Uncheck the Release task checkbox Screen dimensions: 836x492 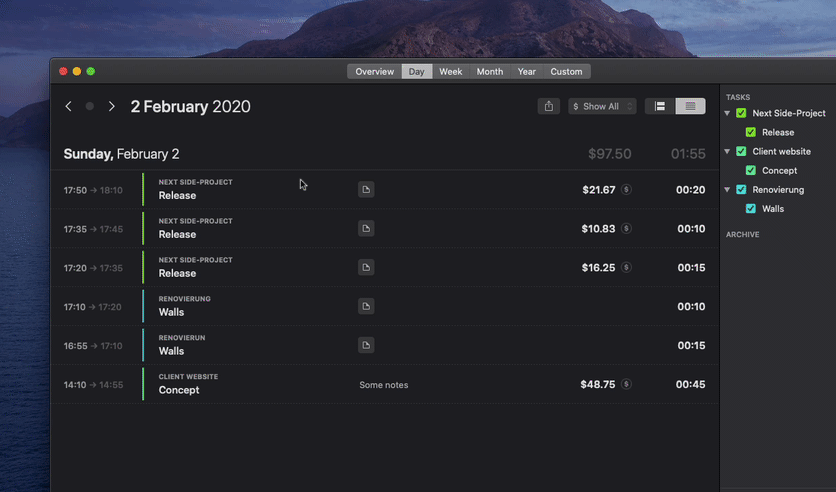tap(751, 132)
